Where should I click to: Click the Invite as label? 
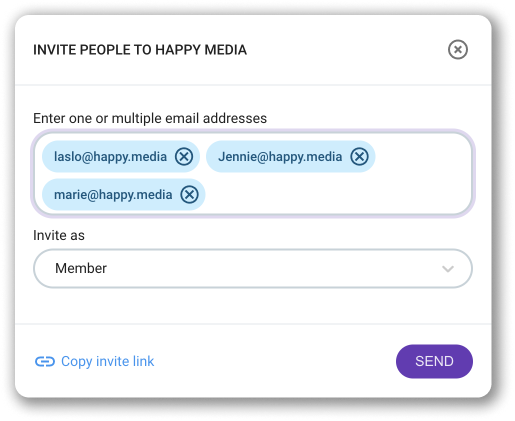(x=59, y=235)
